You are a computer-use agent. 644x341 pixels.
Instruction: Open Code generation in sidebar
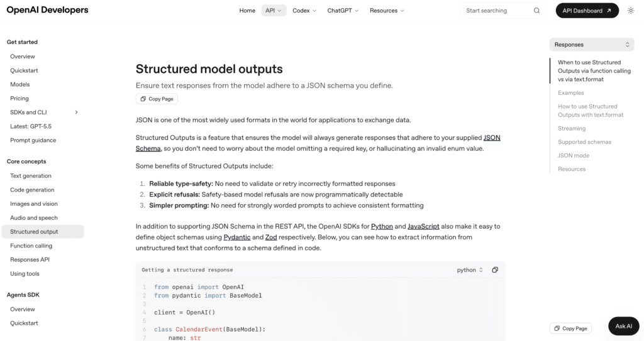tap(32, 190)
